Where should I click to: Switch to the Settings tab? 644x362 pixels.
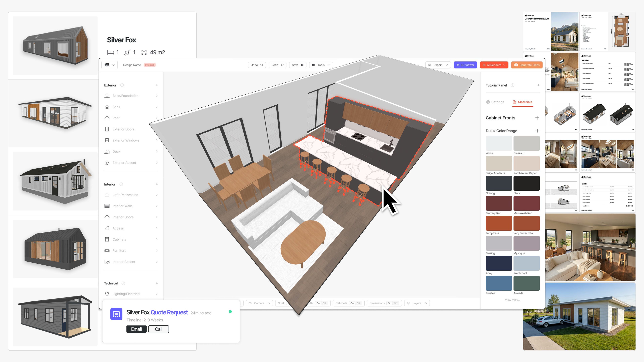point(495,102)
